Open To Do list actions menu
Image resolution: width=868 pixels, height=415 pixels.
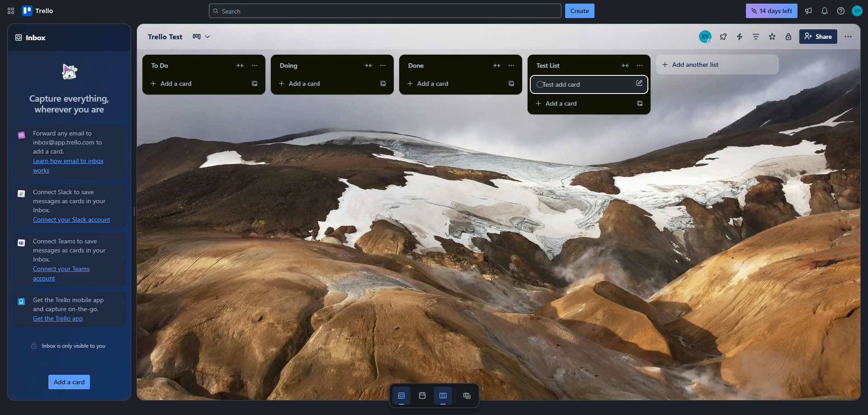(x=255, y=65)
